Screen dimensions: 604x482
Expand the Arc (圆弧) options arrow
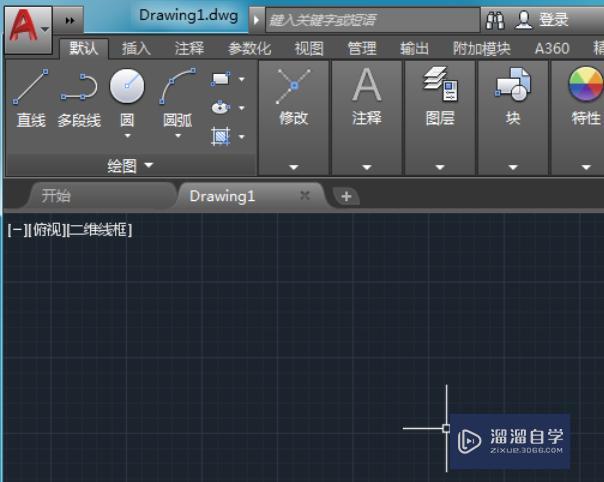[178, 136]
